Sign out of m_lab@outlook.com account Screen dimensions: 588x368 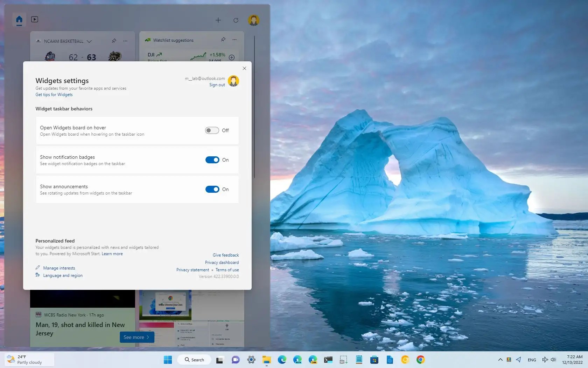click(x=217, y=85)
